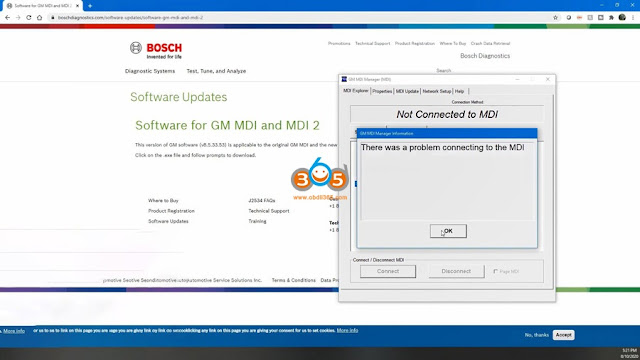Click the footer Product Registration link
This screenshot has height=360, width=640.
click(171, 211)
